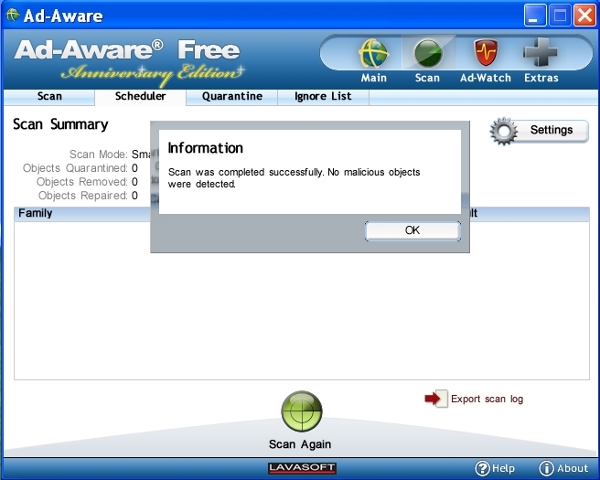Screen dimensions: 600x480
Task: Close the Ad-Aware window
Action: tap(585, 15)
